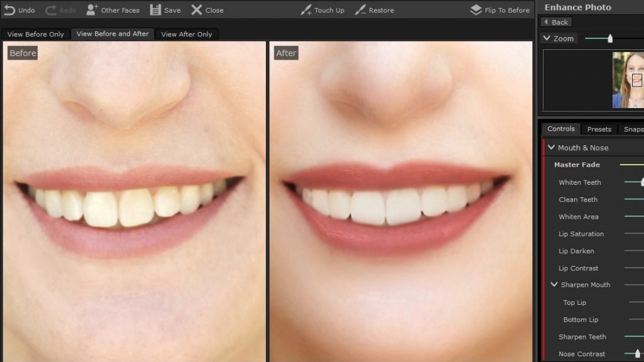Viewport: 644px width, 362px height.
Task: Click the Flip To Before text
Action: point(507,10)
